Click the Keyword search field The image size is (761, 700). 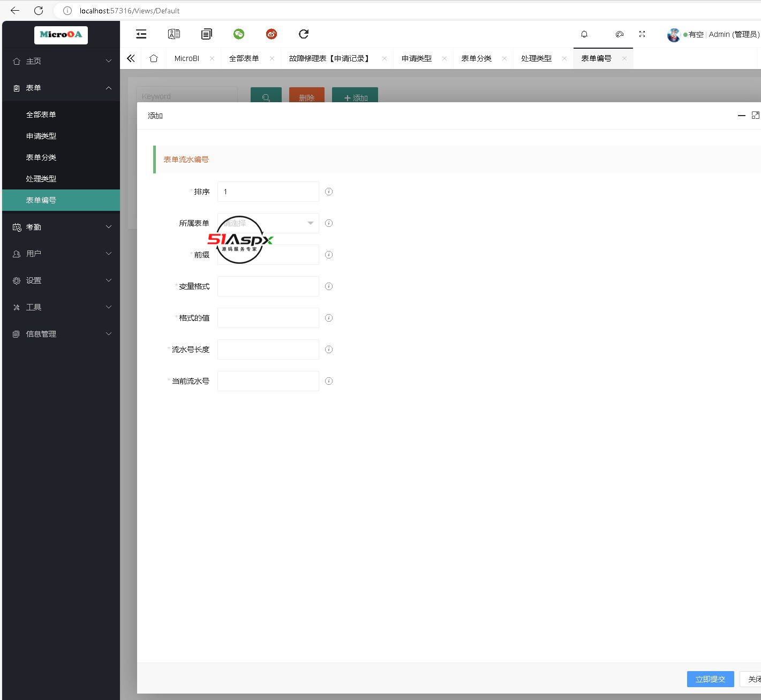[187, 95]
